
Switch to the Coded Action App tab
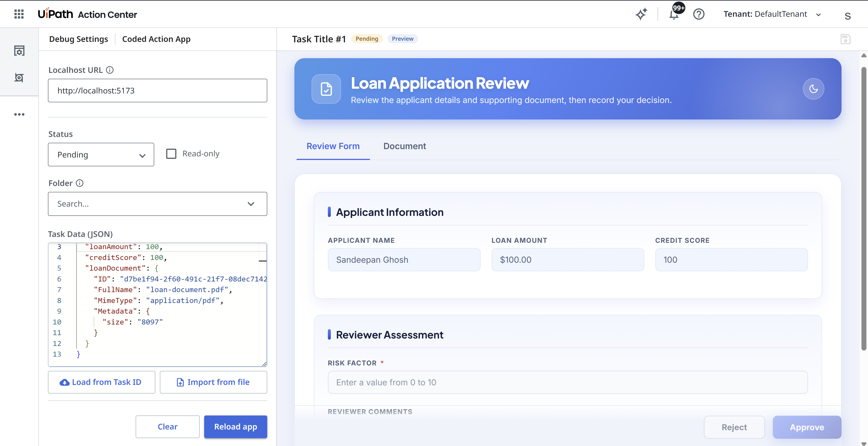tap(156, 39)
